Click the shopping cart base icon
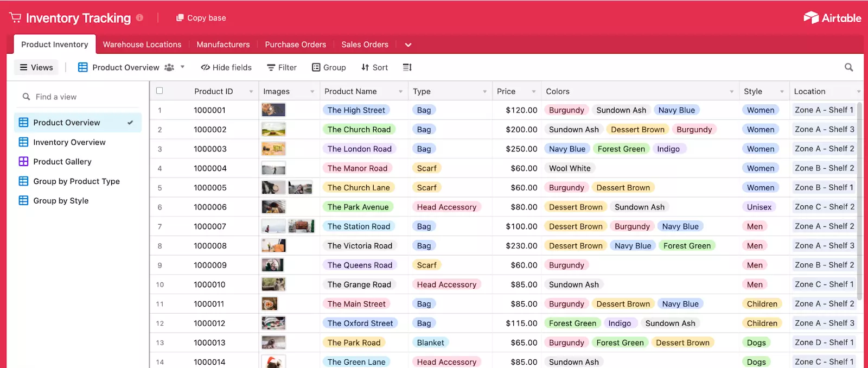The height and width of the screenshot is (368, 868). pyautogui.click(x=15, y=18)
